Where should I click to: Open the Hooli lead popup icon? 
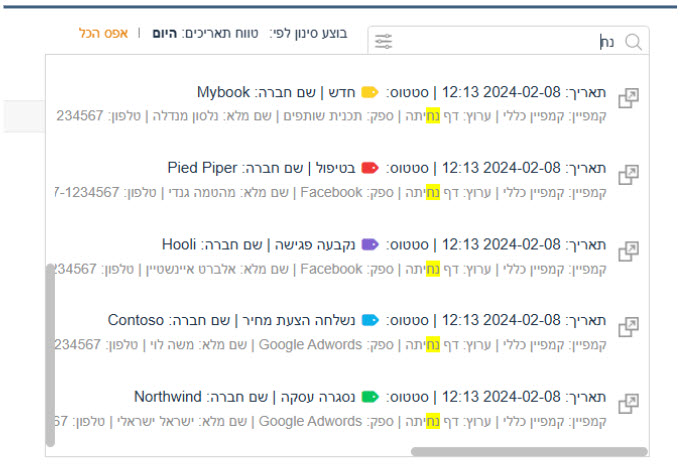629,250
